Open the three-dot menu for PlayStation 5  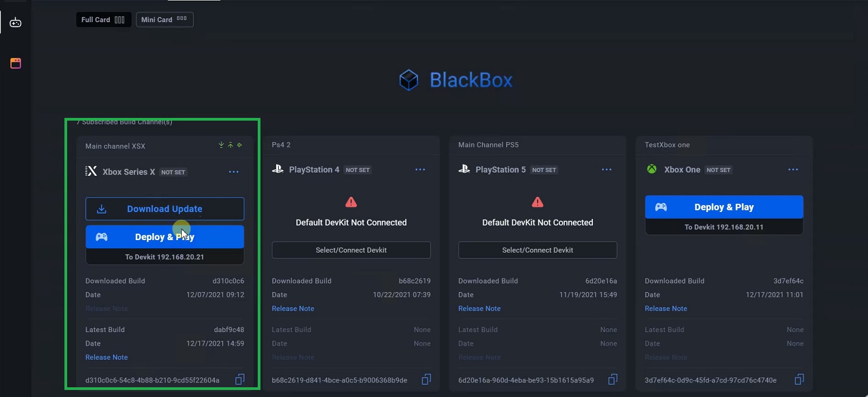tap(606, 170)
